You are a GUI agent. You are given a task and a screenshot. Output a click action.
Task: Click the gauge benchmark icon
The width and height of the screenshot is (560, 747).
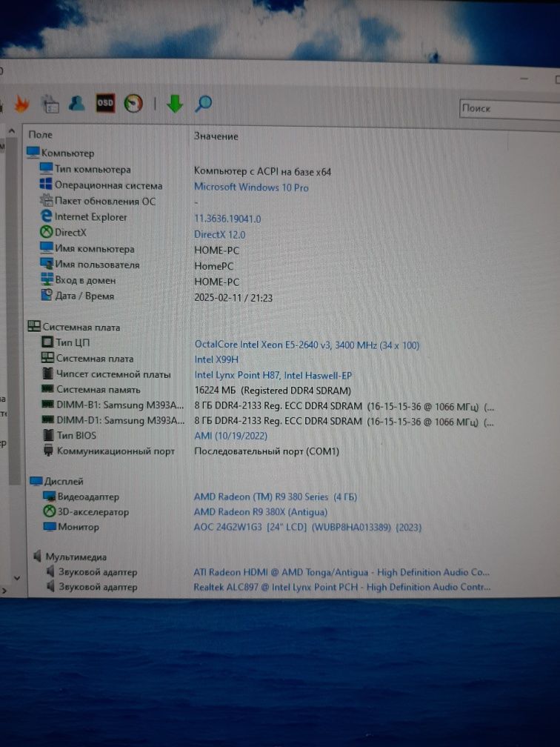coord(133,104)
